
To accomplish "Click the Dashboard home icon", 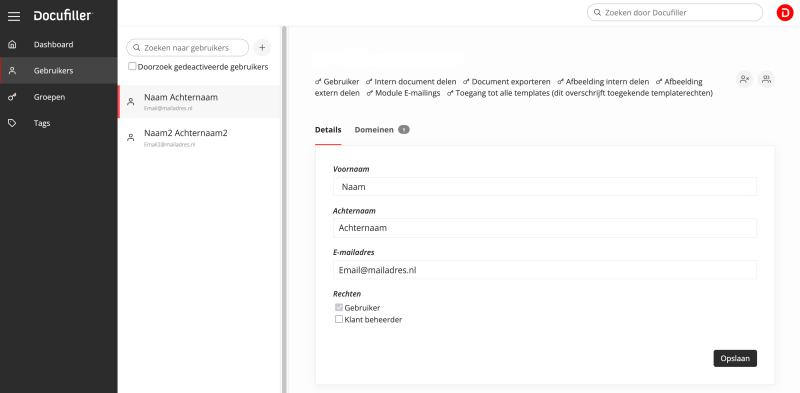I will coord(13,44).
